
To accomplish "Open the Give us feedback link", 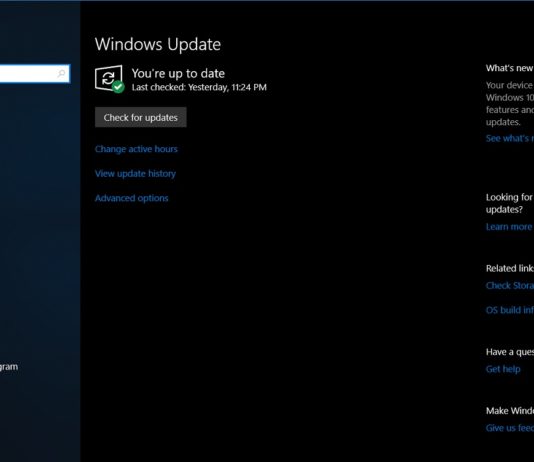I will (510, 428).
